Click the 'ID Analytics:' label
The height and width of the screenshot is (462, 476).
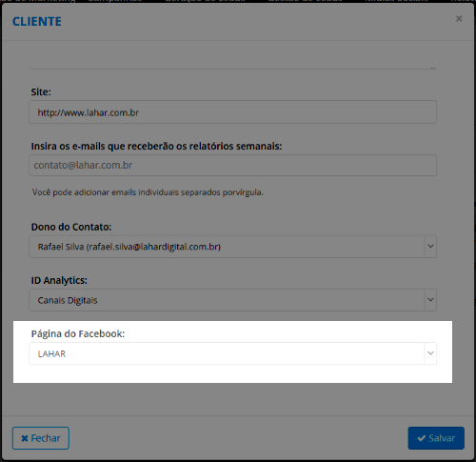[x=59, y=280]
